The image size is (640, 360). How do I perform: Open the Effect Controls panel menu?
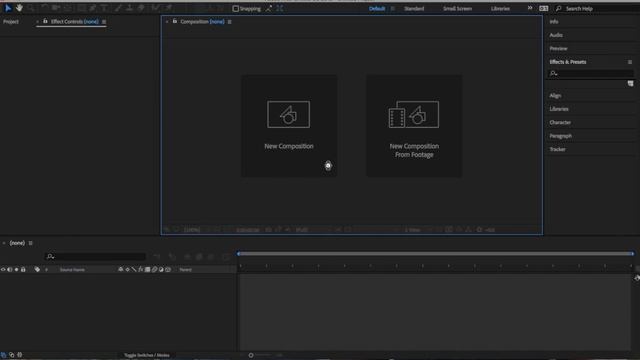(104, 22)
